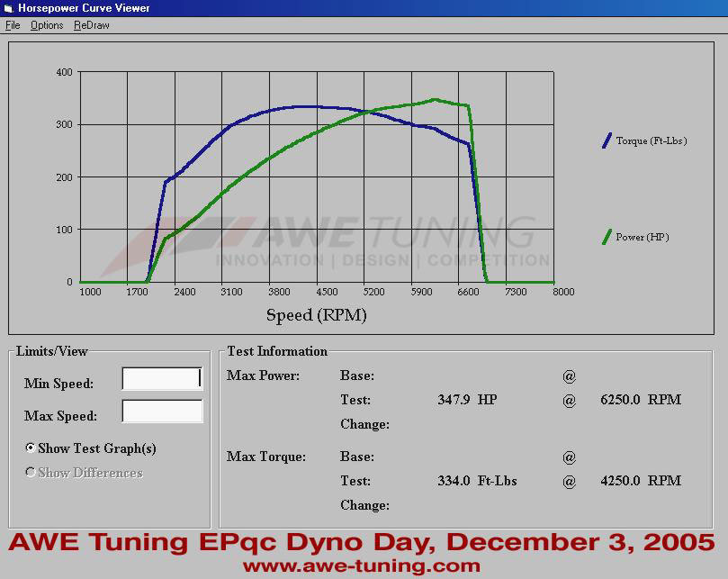728x579 pixels.
Task: Open the File menu
Action: point(13,25)
